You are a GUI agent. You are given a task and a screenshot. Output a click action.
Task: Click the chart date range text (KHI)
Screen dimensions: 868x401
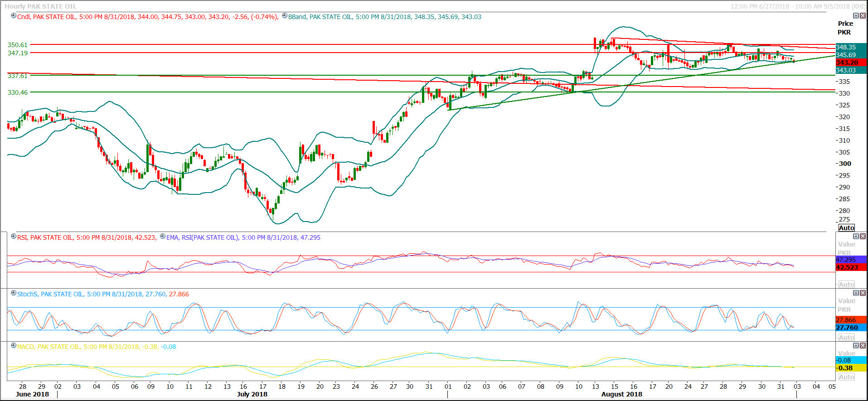point(798,6)
